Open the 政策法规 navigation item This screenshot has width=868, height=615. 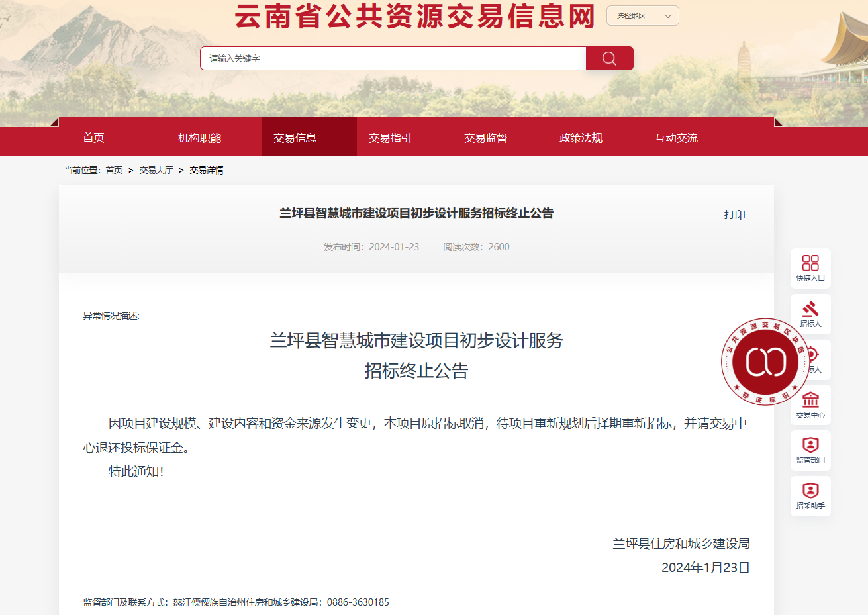[581, 138]
